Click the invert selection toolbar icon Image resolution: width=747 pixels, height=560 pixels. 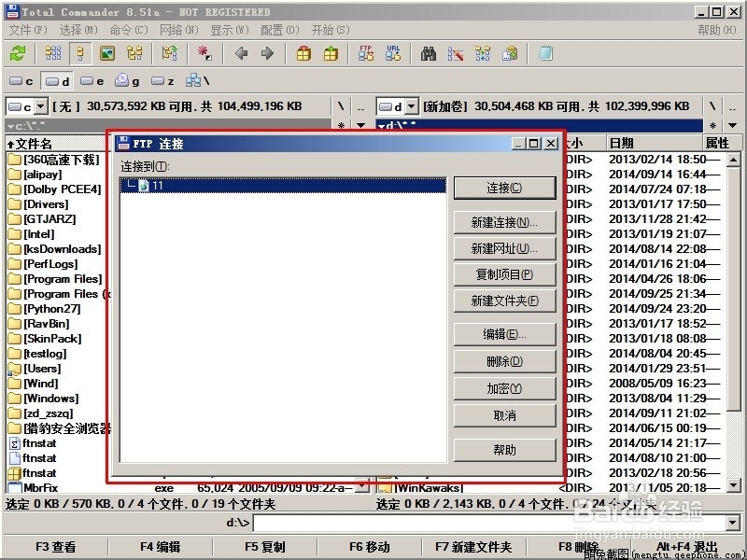click(x=170, y=53)
